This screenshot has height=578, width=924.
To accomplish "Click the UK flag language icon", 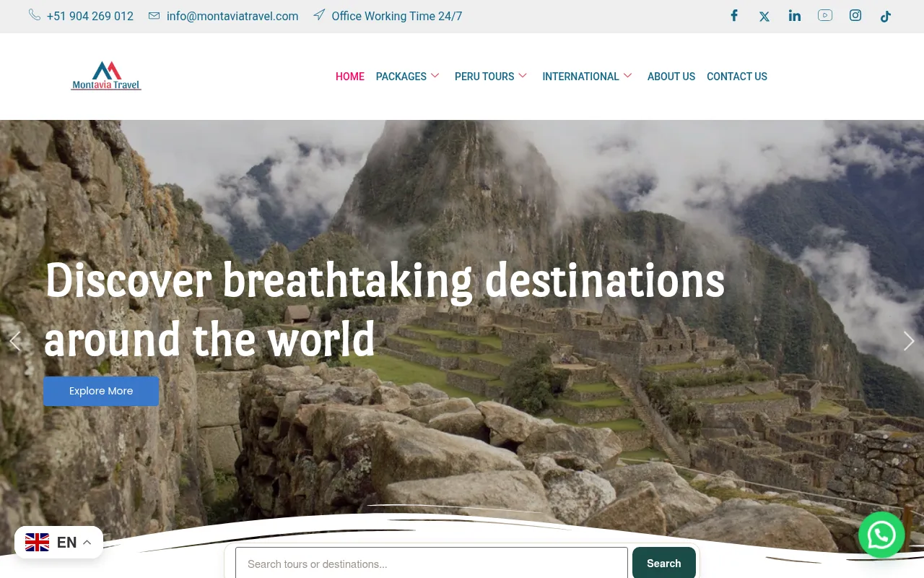I will [38, 542].
